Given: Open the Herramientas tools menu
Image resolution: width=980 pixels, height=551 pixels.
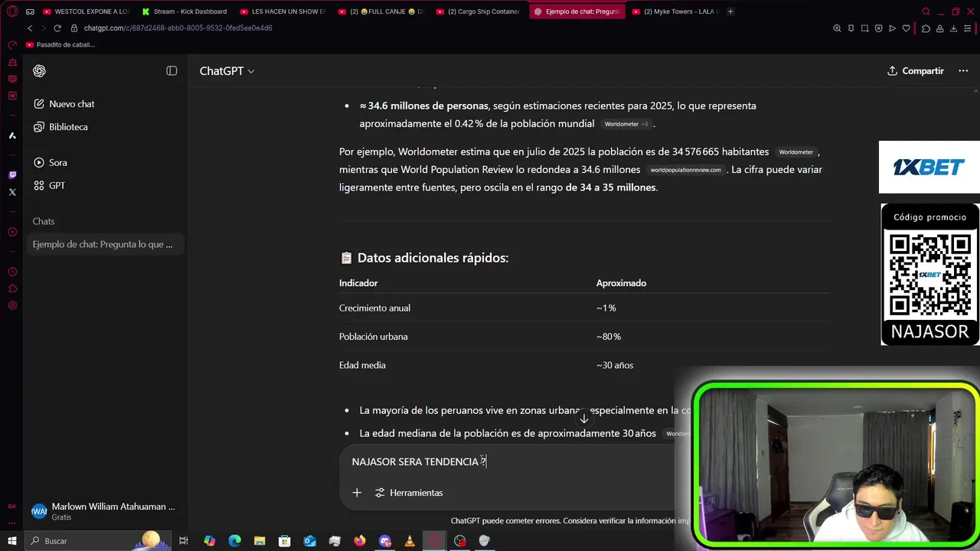Looking at the screenshot, I should pyautogui.click(x=409, y=493).
